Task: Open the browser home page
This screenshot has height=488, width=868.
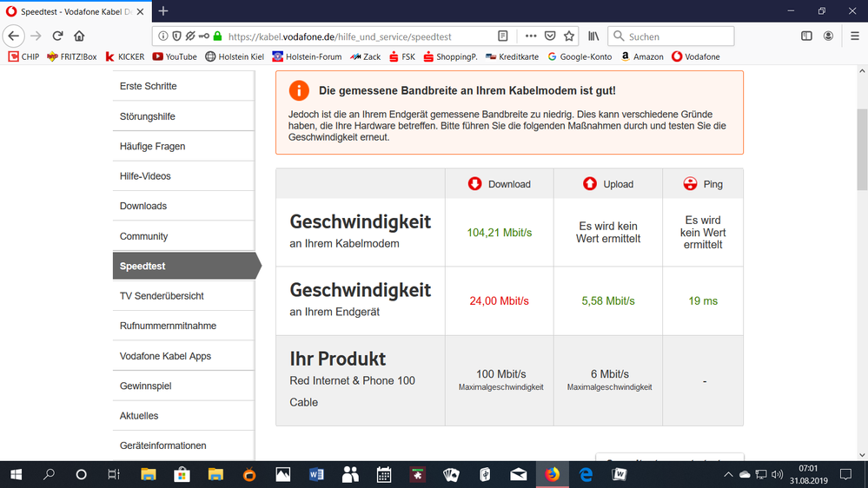Action: pos(79,36)
